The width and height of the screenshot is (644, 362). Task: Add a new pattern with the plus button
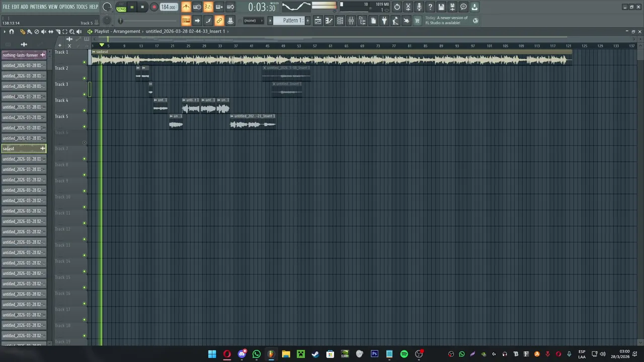307,21
